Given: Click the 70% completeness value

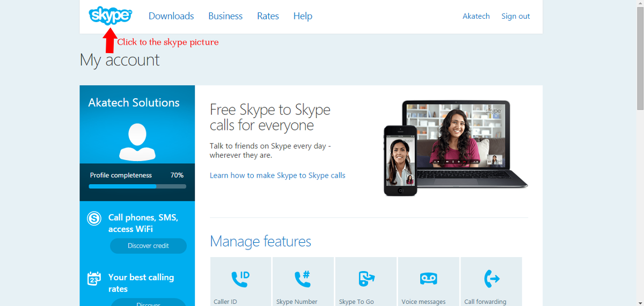Looking at the screenshot, I should pyautogui.click(x=177, y=175).
